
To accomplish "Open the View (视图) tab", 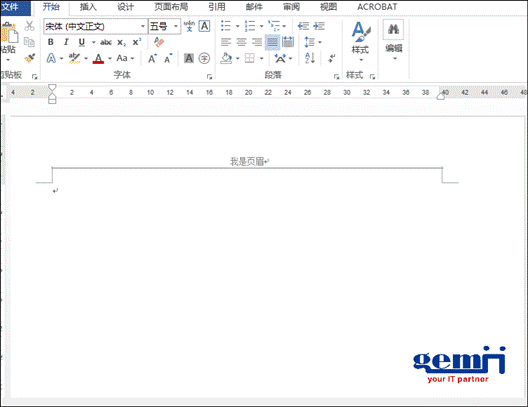I will pyautogui.click(x=328, y=7).
